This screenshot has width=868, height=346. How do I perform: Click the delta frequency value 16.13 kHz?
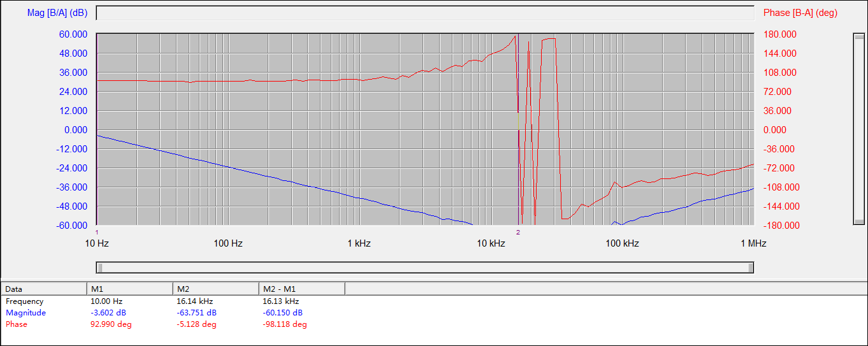click(281, 301)
